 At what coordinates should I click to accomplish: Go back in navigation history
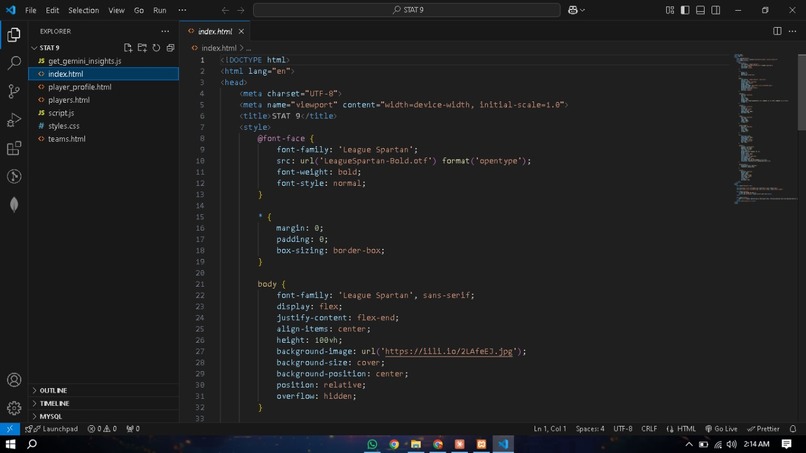point(225,10)
